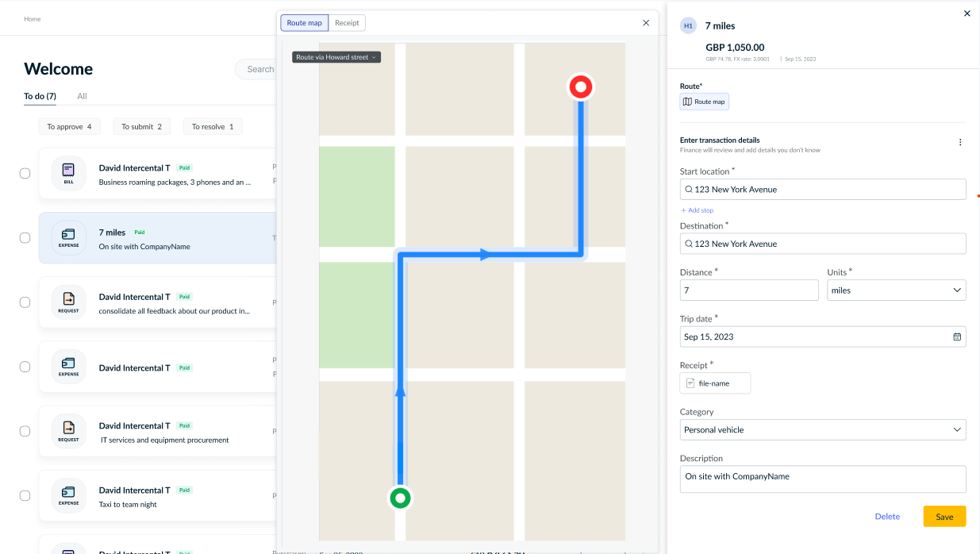
Task: Click the Home breadcrumb
Action: [33, 19]
